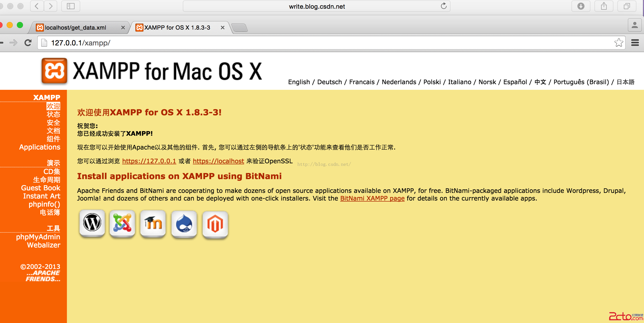The width and height of the screenshot is (644, 323).
Task: Click the Moodle application icon
Action: 153,223
